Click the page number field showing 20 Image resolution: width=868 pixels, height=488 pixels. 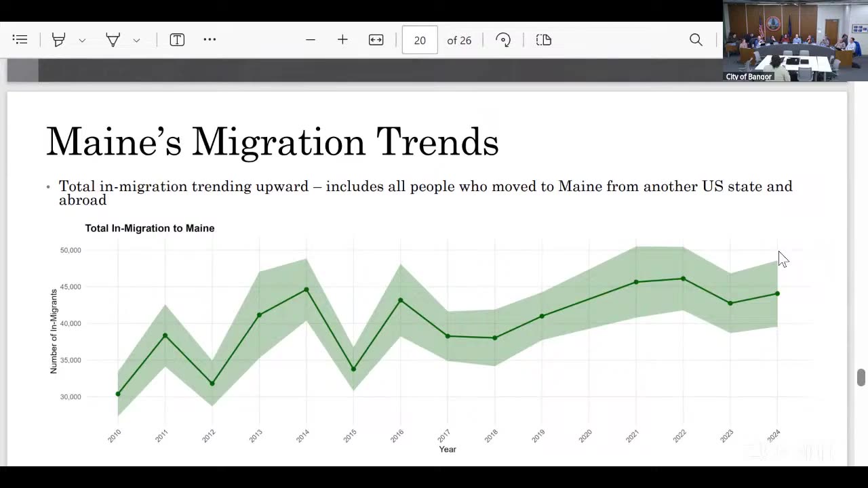(x=420, y=40)
